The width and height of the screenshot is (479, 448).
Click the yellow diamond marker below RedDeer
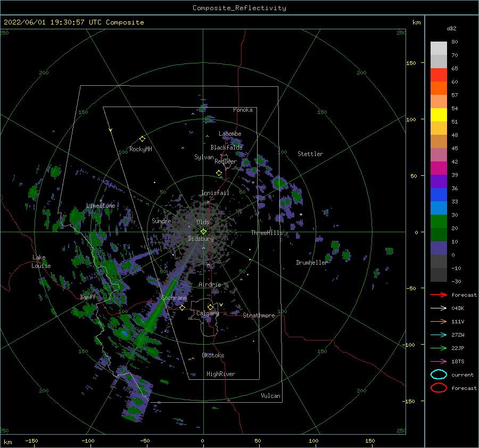click(219, 173)
